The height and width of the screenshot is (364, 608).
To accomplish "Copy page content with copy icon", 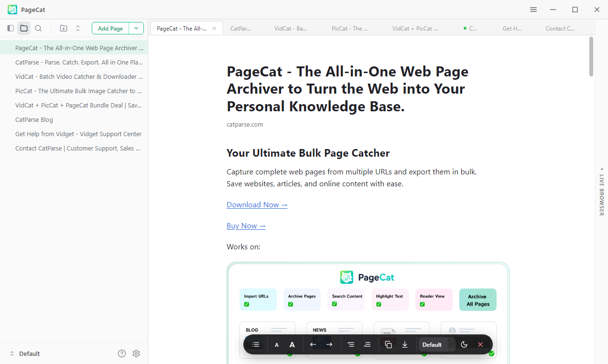I will [x=389, y=344].
